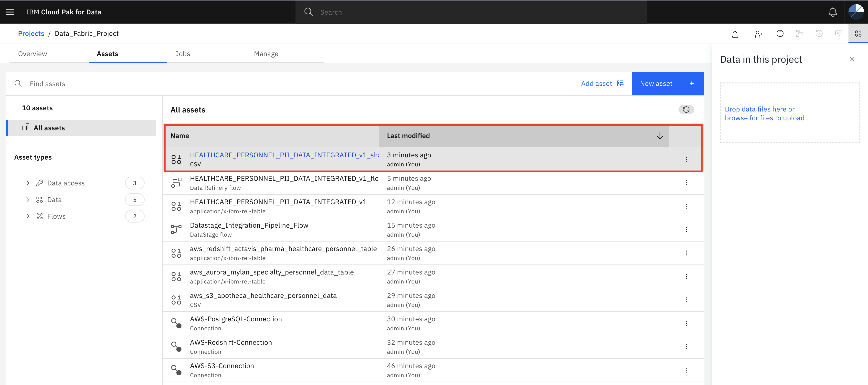Image resolution: width=868 pixels, height=385 pixels.
Task: Click the Name column header
Action: click(272, 136)
